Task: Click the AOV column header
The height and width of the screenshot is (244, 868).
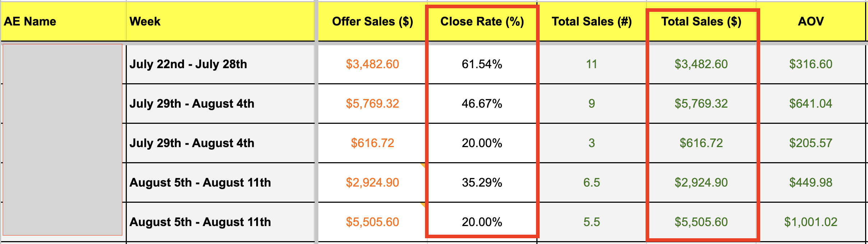Action: (x=811, y=22)
